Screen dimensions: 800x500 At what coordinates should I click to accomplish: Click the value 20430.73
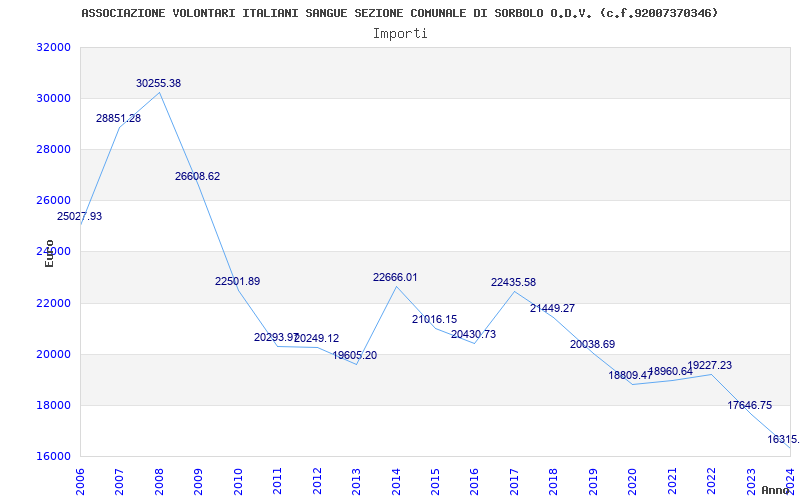click(473, 335)
